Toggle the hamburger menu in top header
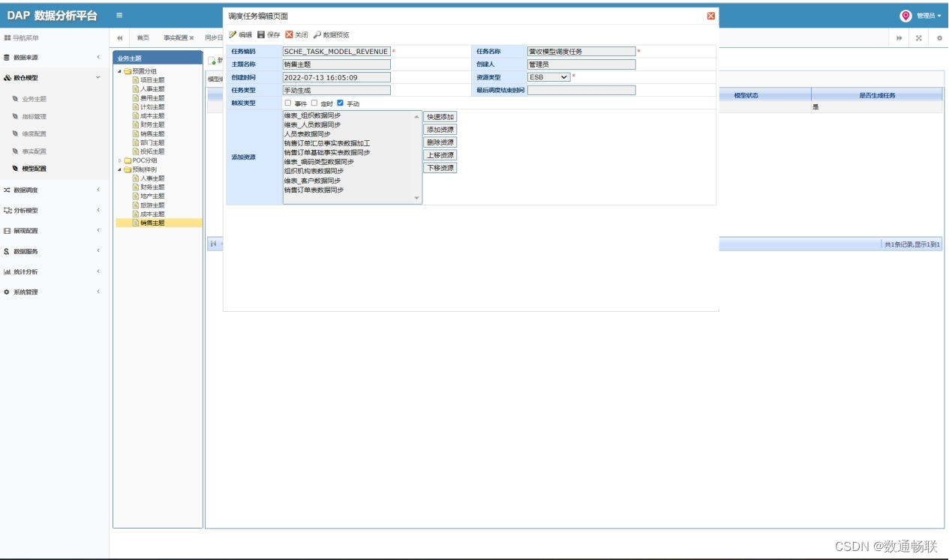The height and width of the screenshot is (560, 949). pyautogui.click(x=120, y=16)
